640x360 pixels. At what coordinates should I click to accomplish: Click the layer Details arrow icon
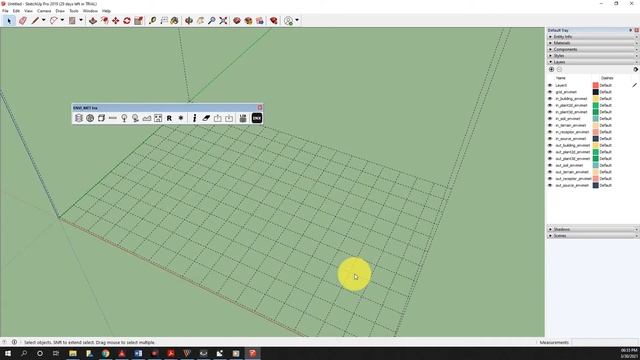tap(636, 69)
